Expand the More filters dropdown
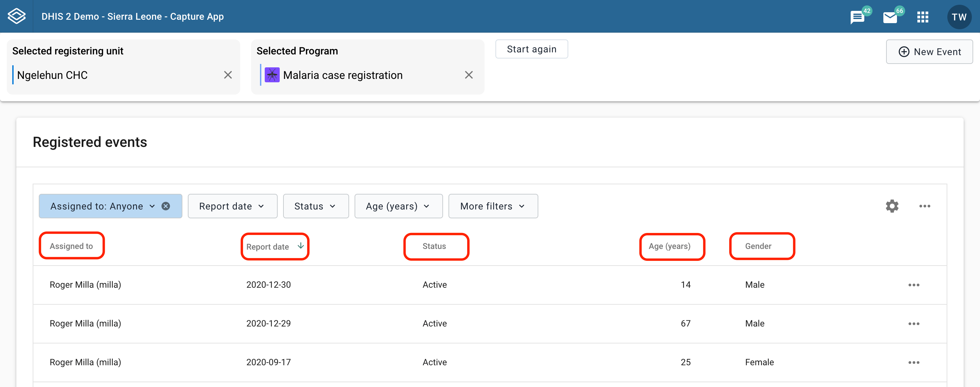Screen dimensions: 980x387 coord(493,206)
